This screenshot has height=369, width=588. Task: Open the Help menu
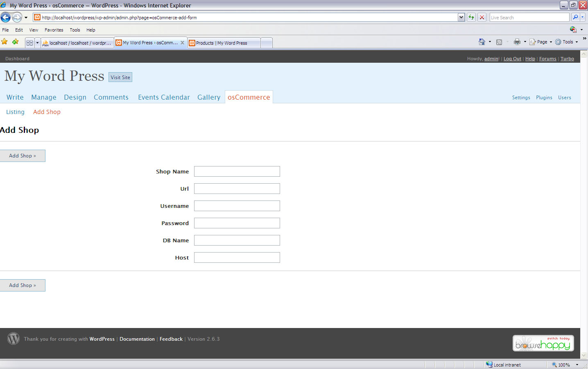(x=91, y=30)
